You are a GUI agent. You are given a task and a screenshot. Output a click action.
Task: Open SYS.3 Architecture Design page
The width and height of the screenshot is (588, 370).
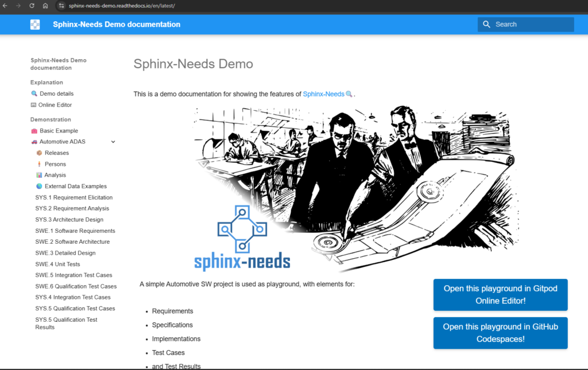pos(69,220)
